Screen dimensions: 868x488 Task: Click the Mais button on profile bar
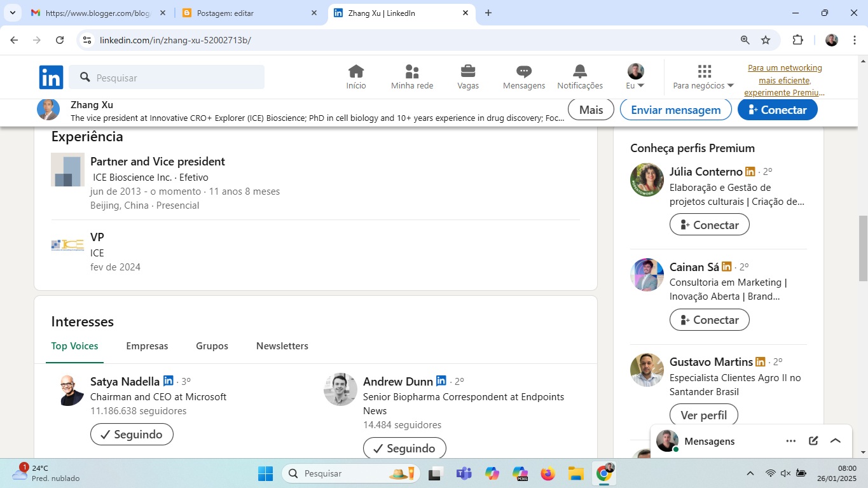(591, 109)
